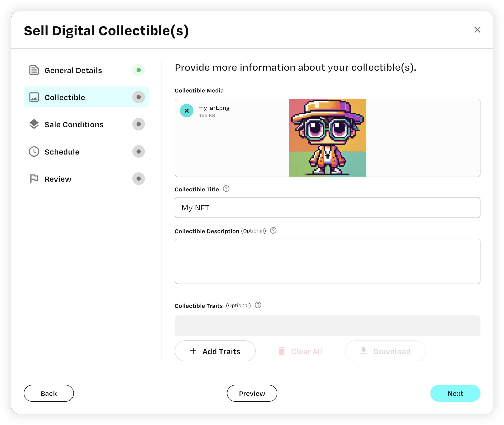Click the Collectible Title input field
The height and width of the screenshot is (425, 504).
point(327,207)
